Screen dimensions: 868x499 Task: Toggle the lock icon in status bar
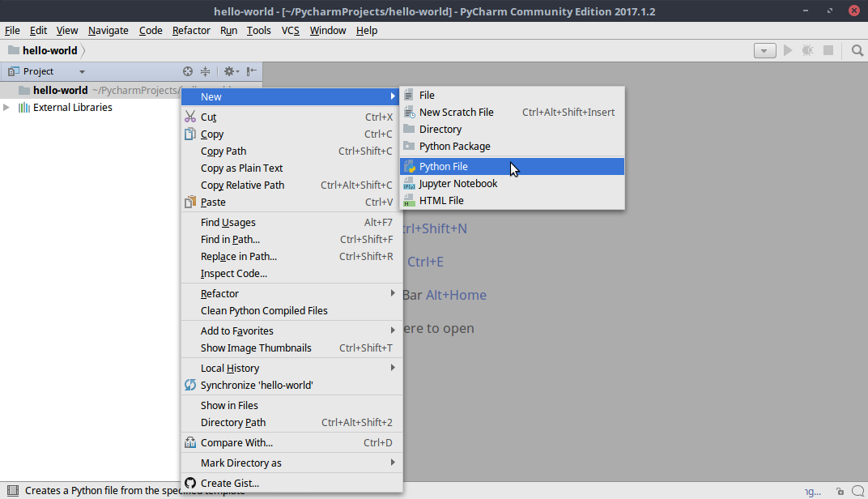(x=840, y=490)
